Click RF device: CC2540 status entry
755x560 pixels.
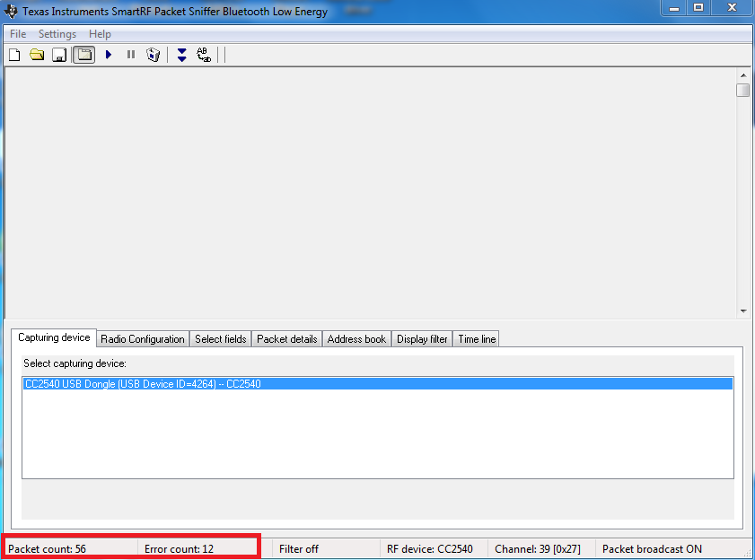[430, 549]
